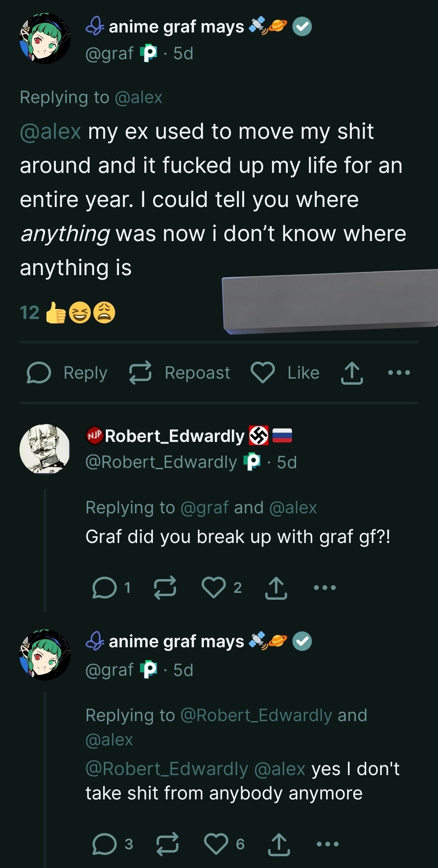
Task: Like Robert_Edwardly's comment
Action: (x=214, y=588)
